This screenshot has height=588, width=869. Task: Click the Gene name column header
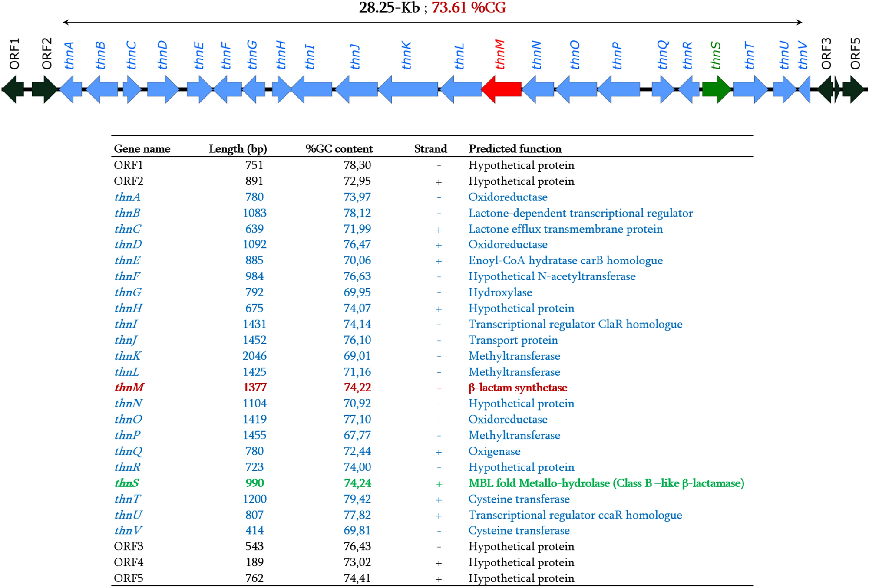tap(142, 149)
